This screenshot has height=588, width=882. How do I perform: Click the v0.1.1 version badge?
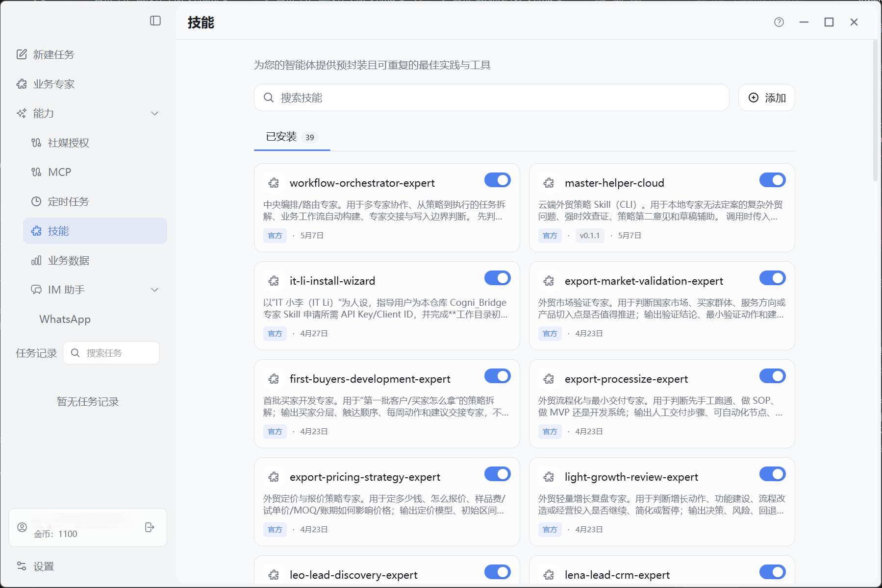tap(590, 236)
